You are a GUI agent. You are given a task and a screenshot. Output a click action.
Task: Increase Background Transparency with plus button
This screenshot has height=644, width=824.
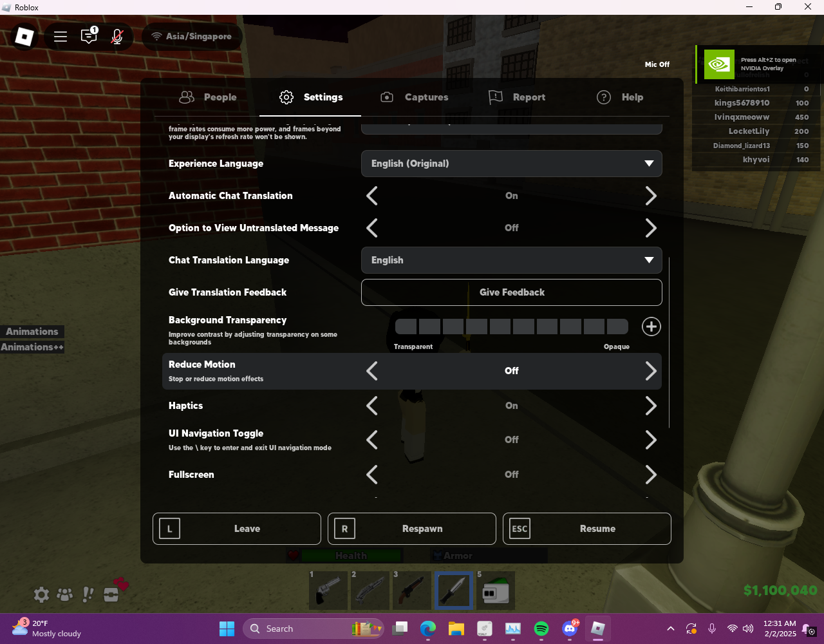(651, 327)
